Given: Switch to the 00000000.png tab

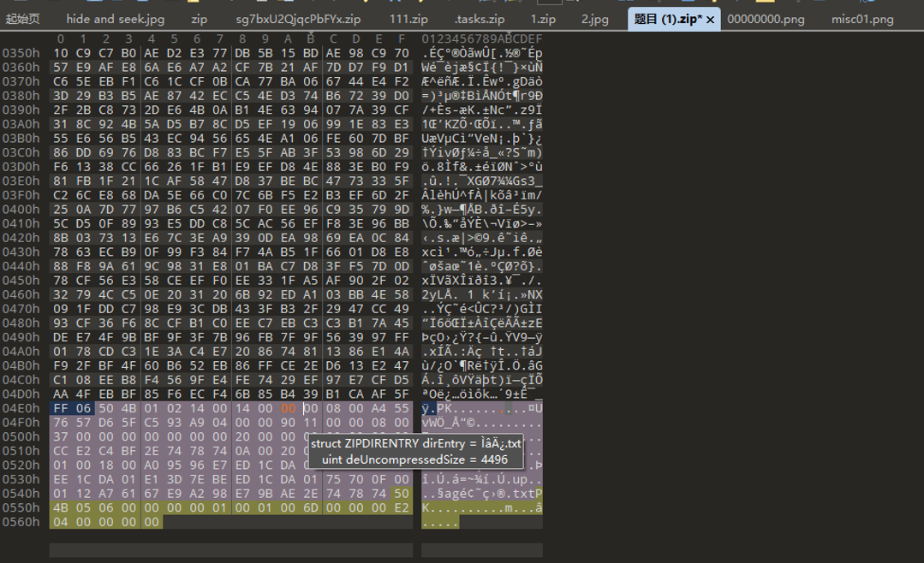Looking at the screenshot, I should pyautogui.click(x=766, y=19).
